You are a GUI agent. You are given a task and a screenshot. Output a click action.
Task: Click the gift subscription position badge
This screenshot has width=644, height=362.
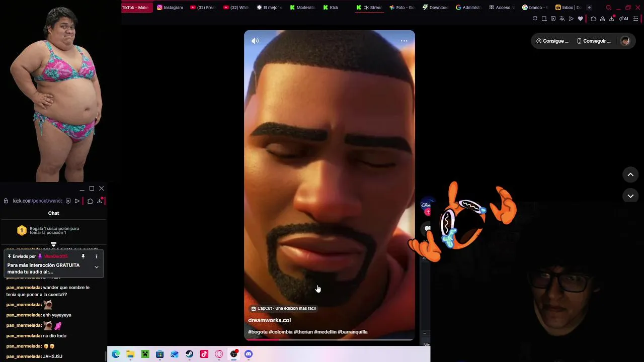[x=22, y=231]
